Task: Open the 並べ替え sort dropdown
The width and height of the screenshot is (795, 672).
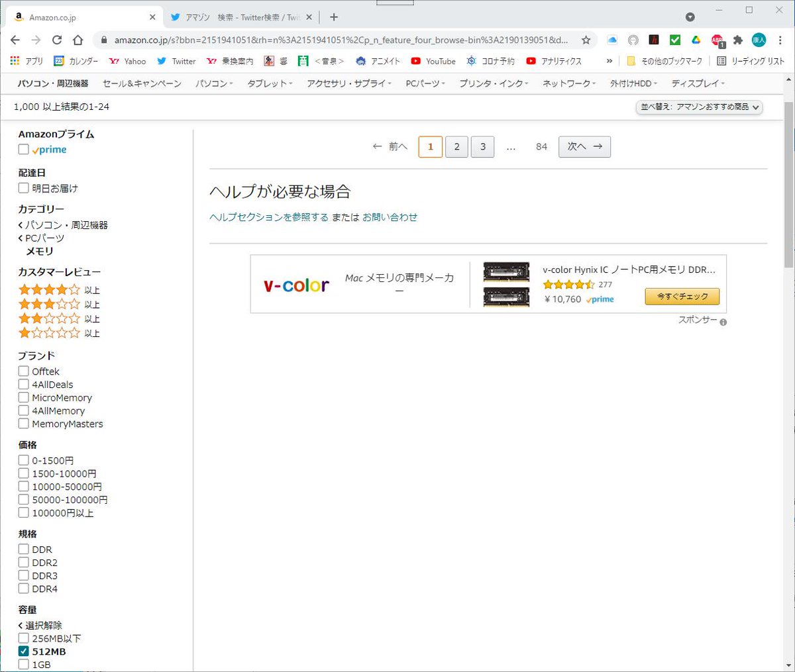Action: (700, 107)
